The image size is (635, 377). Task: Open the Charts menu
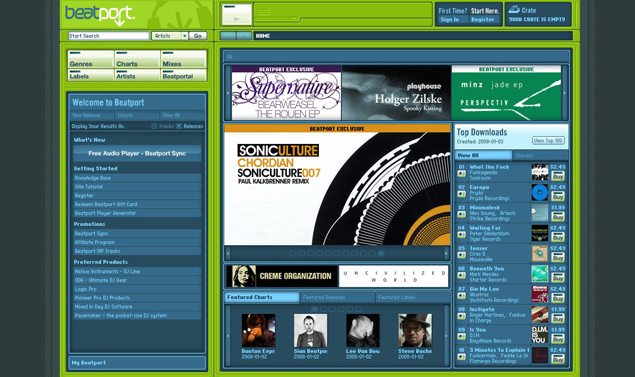(137, 59)
